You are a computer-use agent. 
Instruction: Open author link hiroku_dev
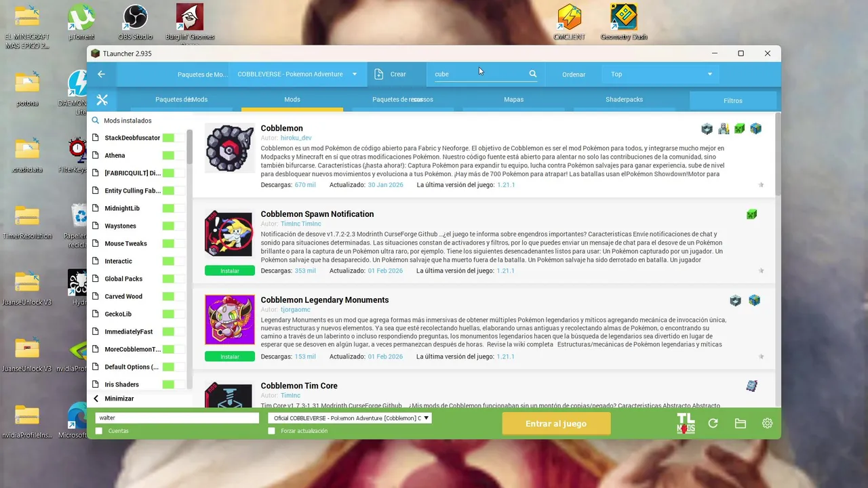(296, 138)
